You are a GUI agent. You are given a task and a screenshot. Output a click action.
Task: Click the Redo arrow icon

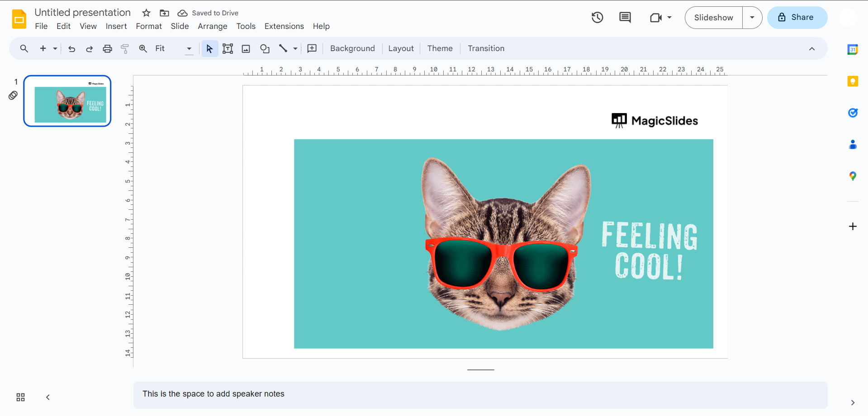[x=89, y=49]
